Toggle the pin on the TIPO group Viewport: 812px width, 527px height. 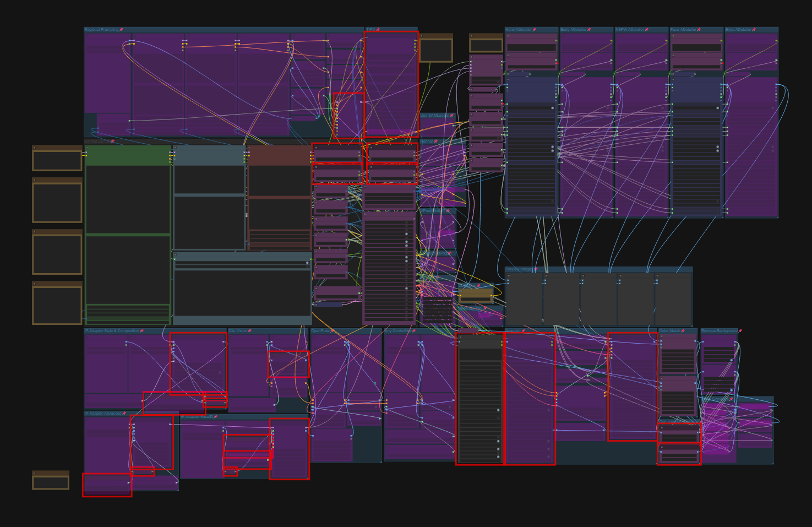[378, 30]
